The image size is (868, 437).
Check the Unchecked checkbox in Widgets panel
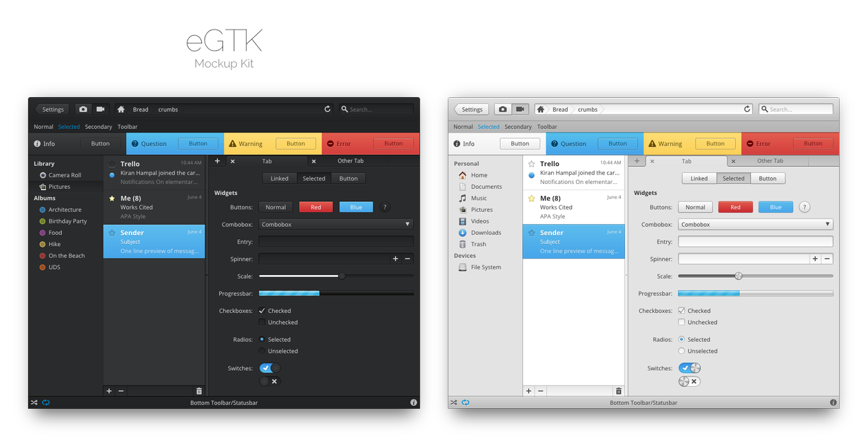[x=262, y=322]
